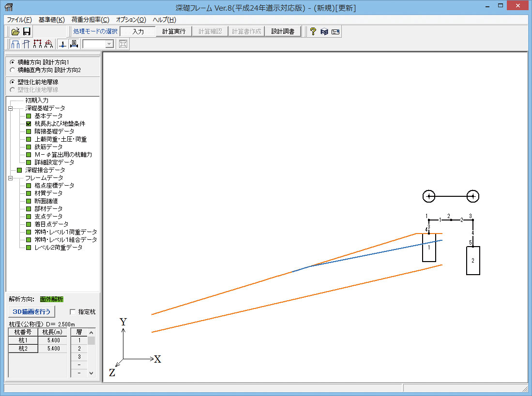Click the green square beside レベル2荷重データ

pyautogui.click(x=29, y=248)
